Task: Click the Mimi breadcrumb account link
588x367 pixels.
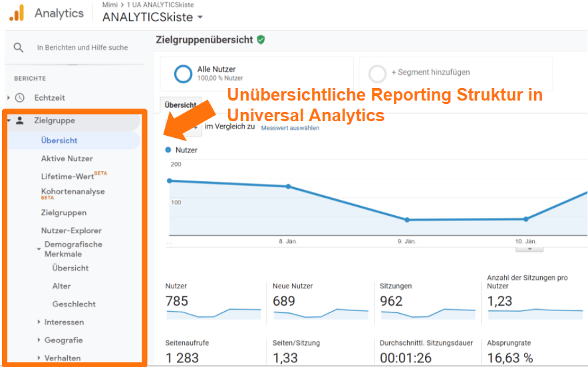Action: pyautogui.click(x=110, y=5)
